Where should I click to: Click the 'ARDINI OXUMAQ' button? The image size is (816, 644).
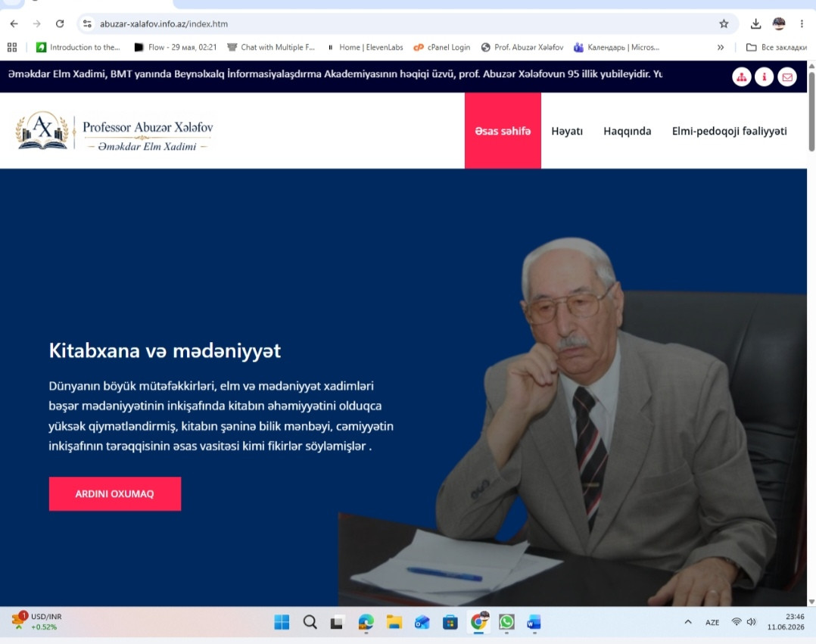[115, 493]
